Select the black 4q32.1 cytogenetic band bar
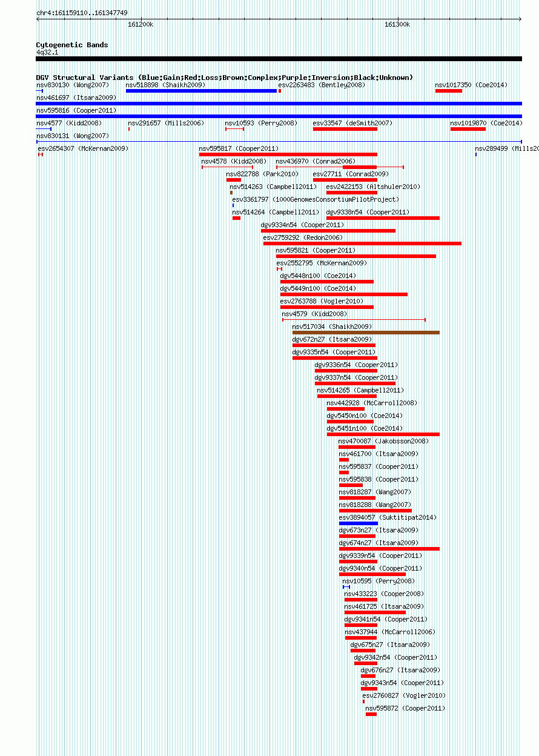This screenshot has height=756, width=539. coord(279,59)
